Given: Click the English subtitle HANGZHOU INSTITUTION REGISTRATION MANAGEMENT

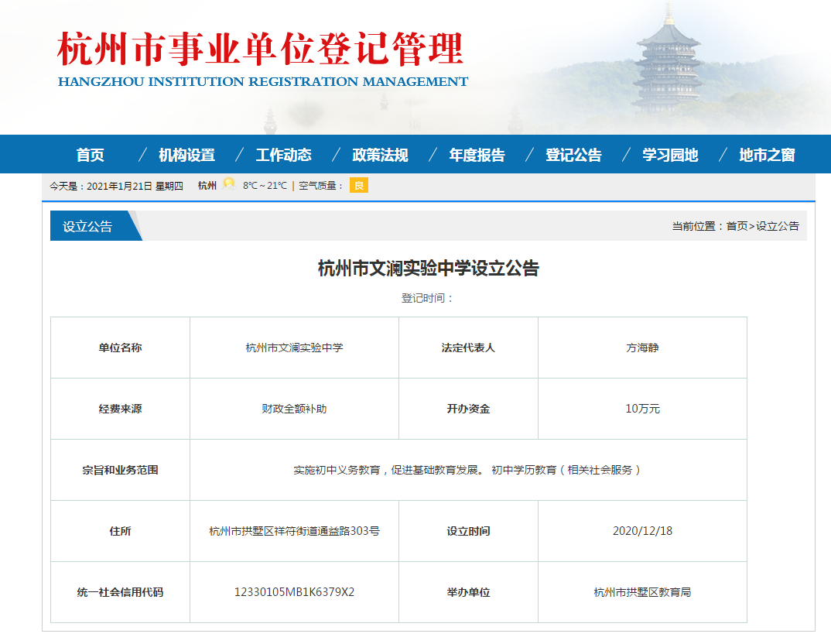Looking at the screenshot, I should (263, 81).
